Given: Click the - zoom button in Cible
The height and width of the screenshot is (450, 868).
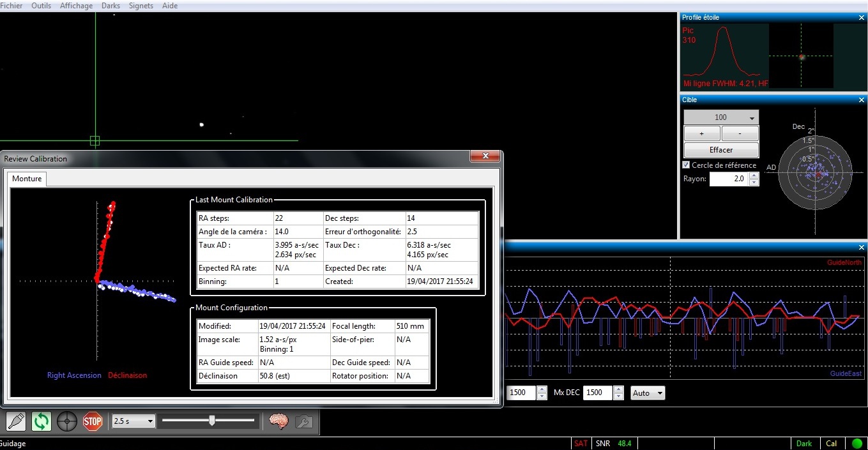Looking at the screenshot, I should (740, 133).
